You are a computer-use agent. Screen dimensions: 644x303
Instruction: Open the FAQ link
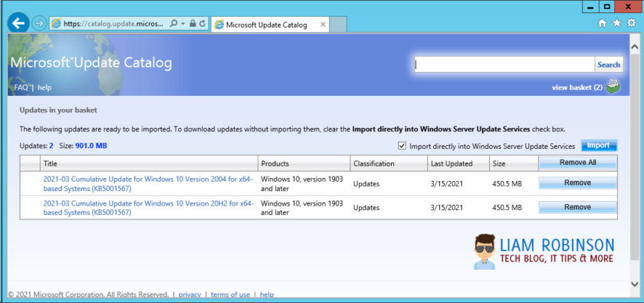(x=21, y=87)
